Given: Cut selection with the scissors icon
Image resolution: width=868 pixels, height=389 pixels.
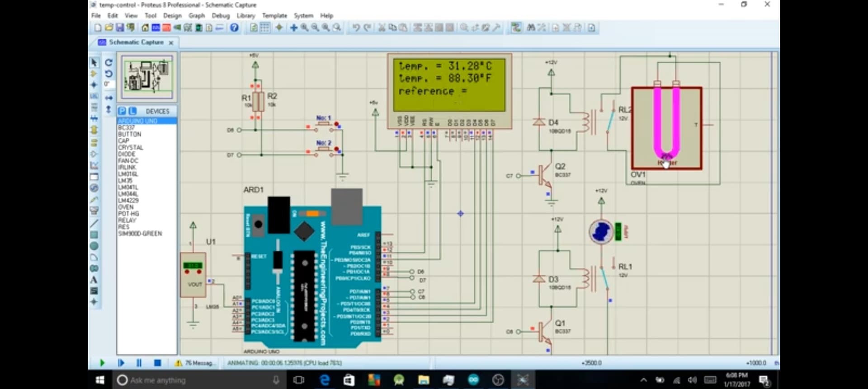Looking at the screenshot, I should pyautogui.click(x=382, y=28).
